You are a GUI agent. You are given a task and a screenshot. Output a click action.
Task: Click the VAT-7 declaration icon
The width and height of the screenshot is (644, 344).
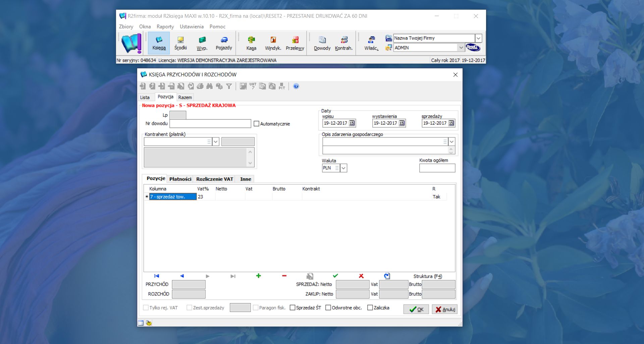tap(252, 86)
